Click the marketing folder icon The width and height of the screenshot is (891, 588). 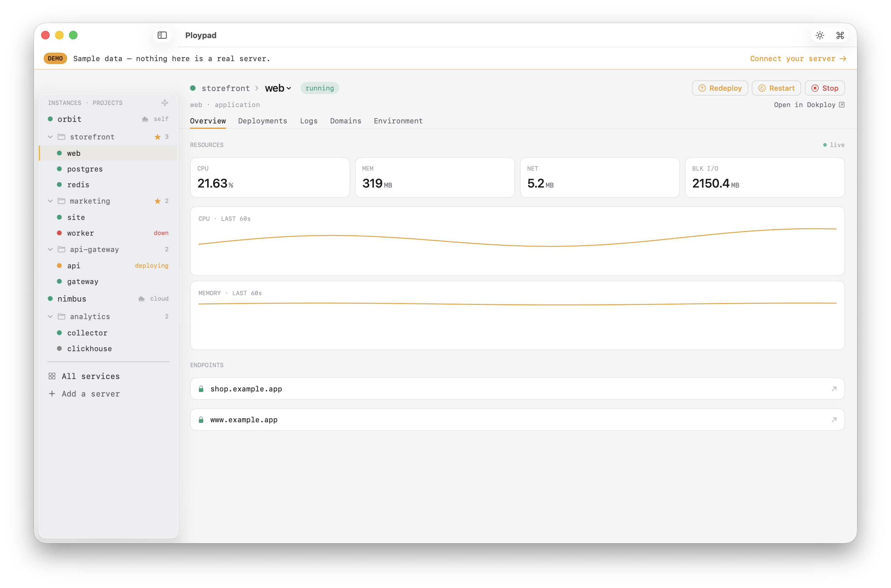[61, 201]
